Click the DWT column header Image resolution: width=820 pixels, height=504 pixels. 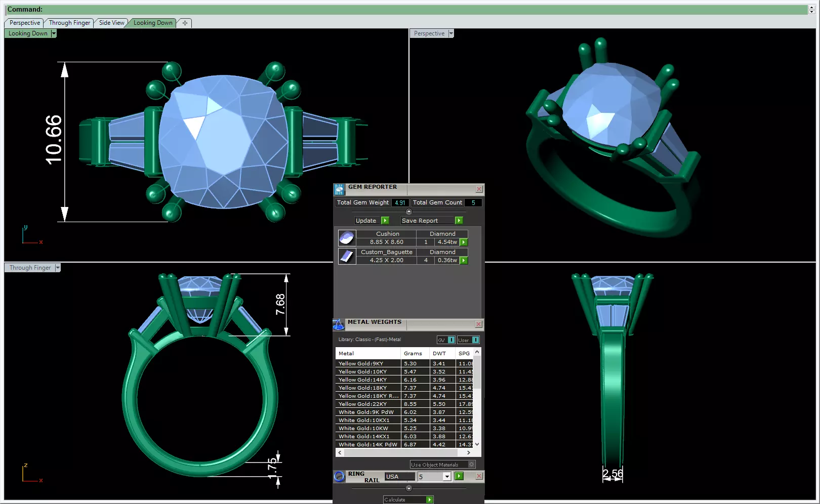442,353
